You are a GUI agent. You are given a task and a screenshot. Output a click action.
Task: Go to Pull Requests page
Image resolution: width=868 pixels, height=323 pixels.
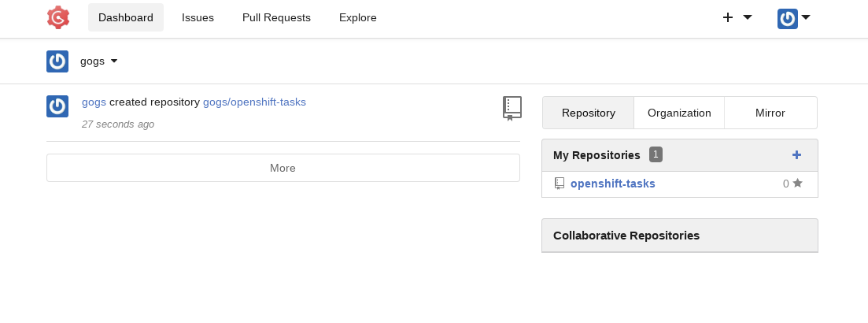(x=276, y=18)
